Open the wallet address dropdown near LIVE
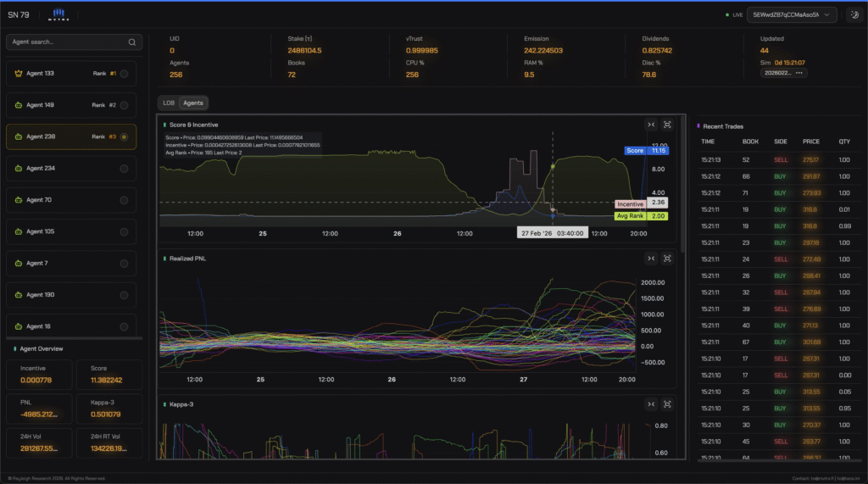868x484 pixels. tap(791, 14)
